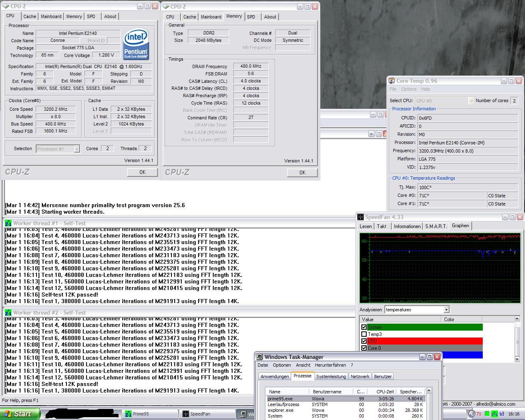Toggle the CPU temperature checkbox in SpeedFan

click(364, 341)
